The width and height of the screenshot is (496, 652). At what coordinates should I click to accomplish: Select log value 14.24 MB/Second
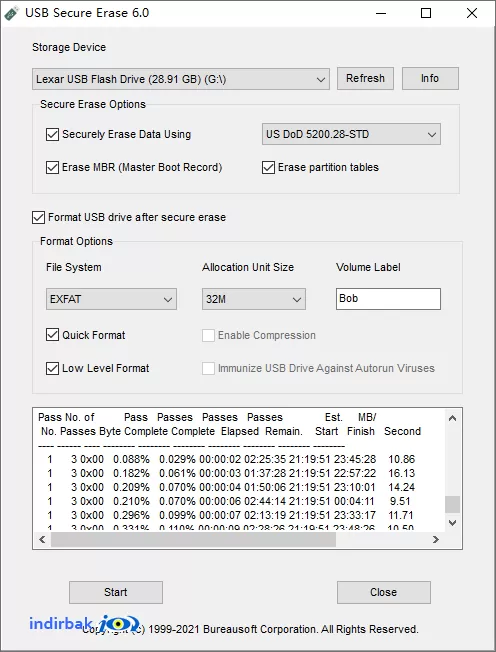click(x=402, y=487)
